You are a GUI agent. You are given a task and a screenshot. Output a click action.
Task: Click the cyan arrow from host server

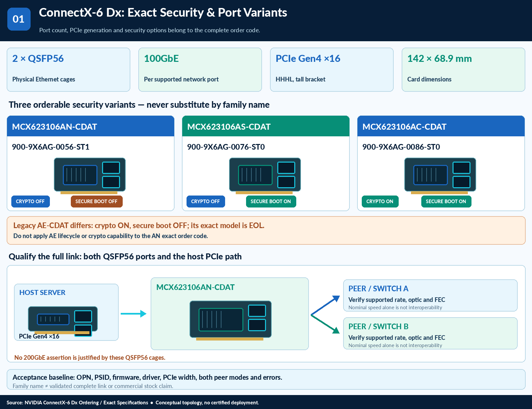[133, 314]
